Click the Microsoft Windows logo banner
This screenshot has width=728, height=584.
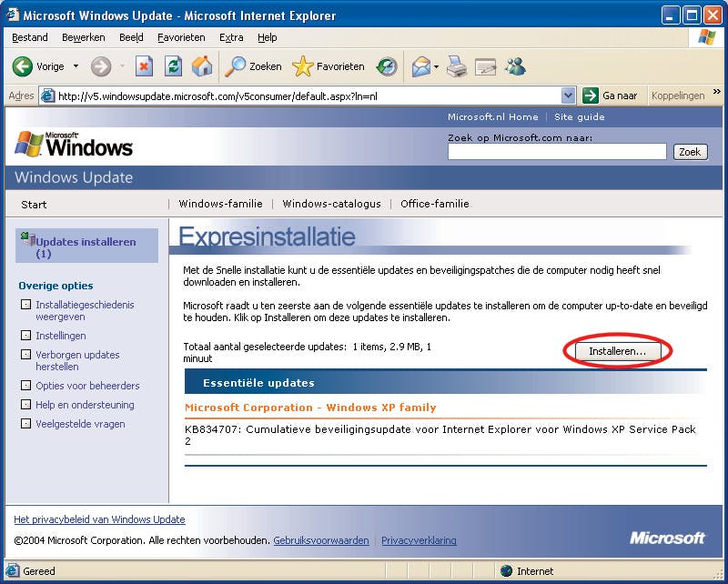coord(74,144)
